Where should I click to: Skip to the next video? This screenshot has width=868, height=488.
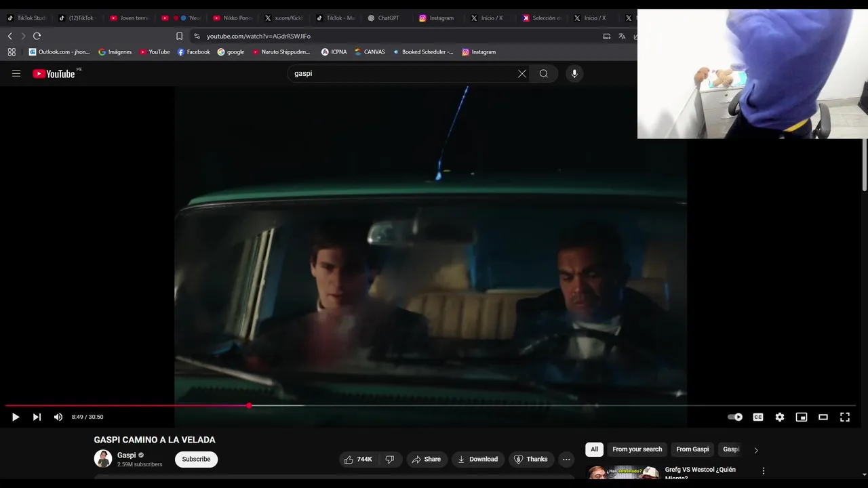pos(37,417)
